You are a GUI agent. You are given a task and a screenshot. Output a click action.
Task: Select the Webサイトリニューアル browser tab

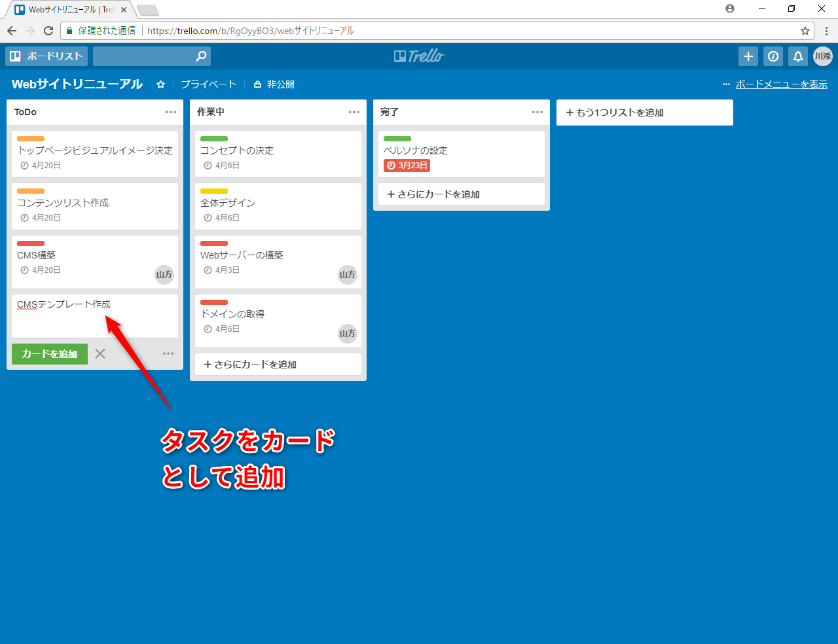(70, 10)
